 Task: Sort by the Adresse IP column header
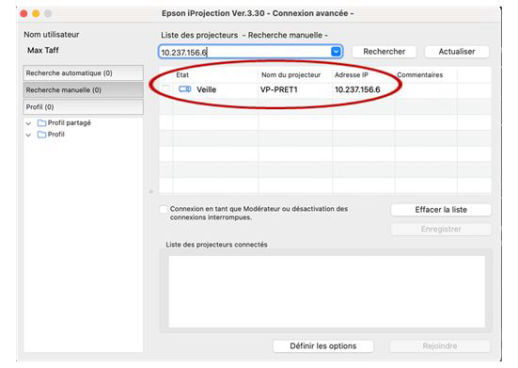click(x=351, y=75)
